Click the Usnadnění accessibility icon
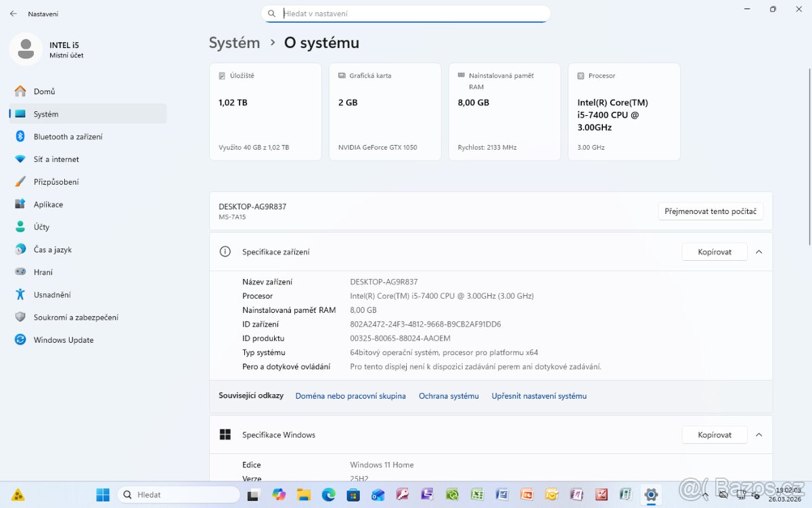812x508 pixels. tap(20, 295)
